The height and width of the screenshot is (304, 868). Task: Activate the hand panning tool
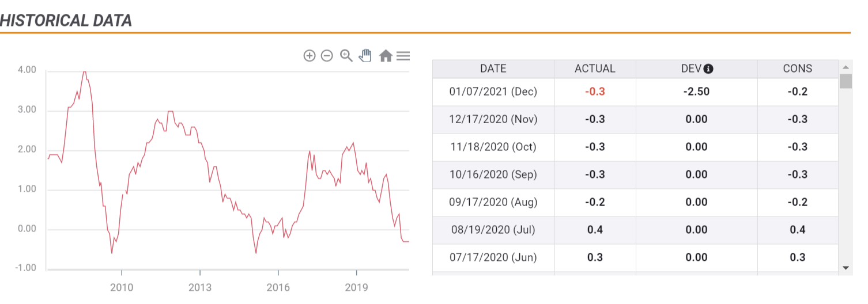pos(365,56)
